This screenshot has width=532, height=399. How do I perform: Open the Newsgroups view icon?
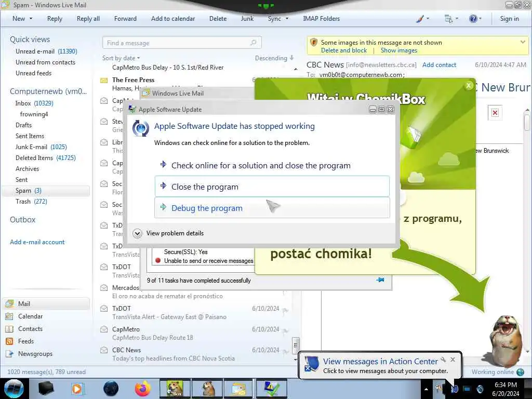[x=9, y=354]
